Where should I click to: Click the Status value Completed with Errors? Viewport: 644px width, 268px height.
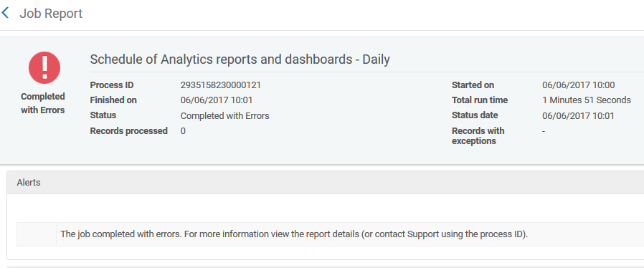click(224, 116)
